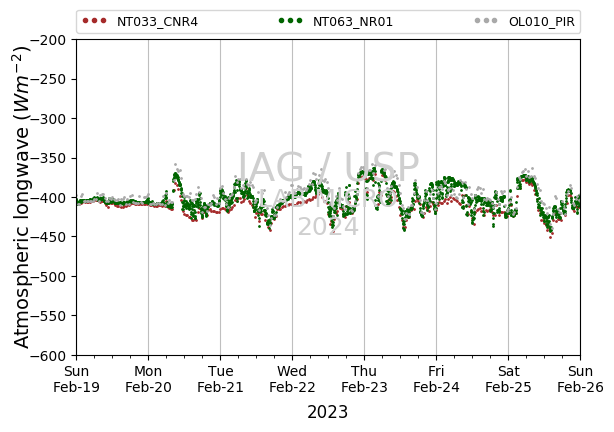Click the −300 y-axis tick label
The image size is (614, 432).
coord(50,119)
